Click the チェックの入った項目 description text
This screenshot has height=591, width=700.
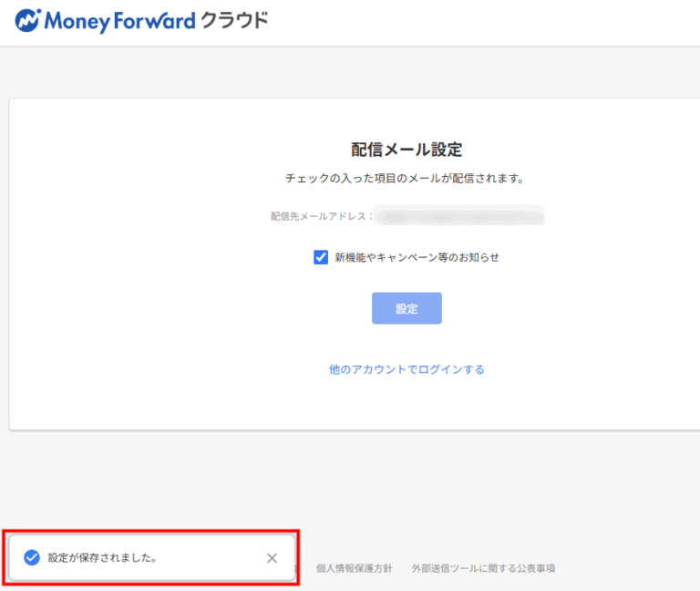click(x=407, y=179)
